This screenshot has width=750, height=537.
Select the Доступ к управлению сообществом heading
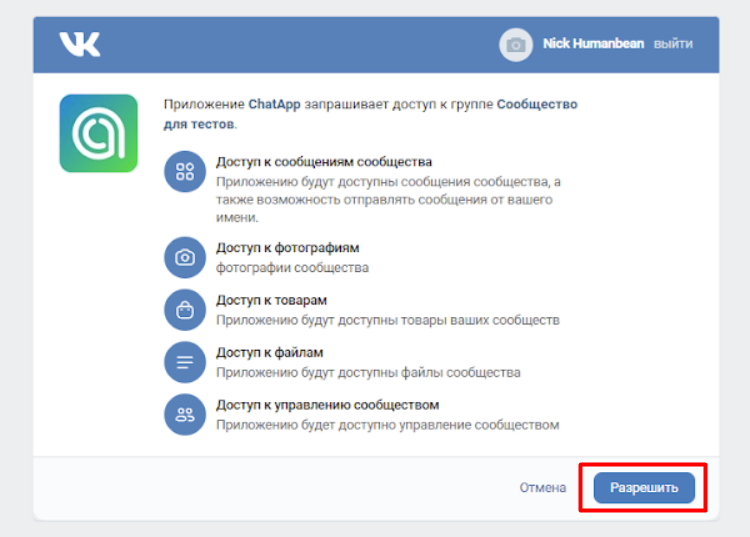327,405
